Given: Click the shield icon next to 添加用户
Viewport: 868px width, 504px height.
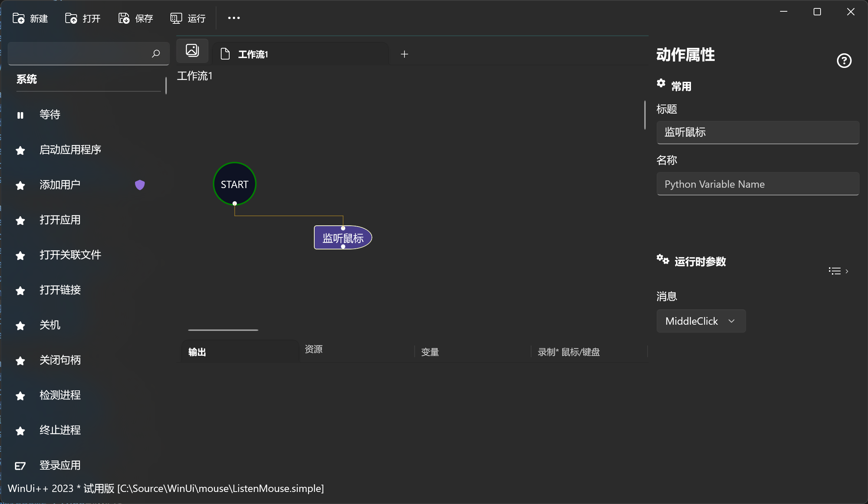Looking at the screenshot, I should 140,185.
